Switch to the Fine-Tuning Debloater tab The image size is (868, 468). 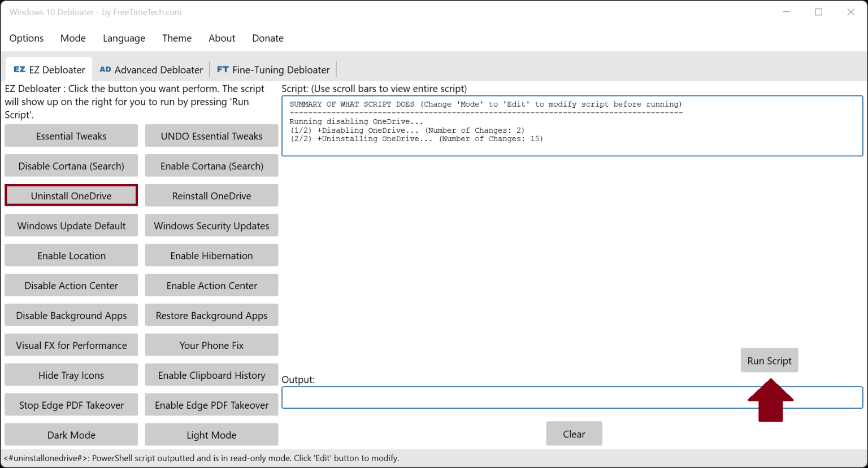click(273, 69)
